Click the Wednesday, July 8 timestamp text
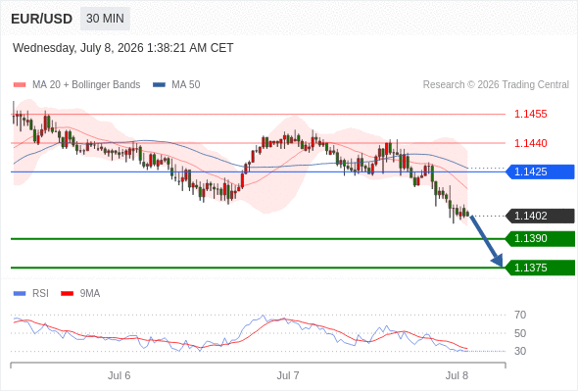The height and width of the screenshot is (392, 578). (x=122, y=48)
